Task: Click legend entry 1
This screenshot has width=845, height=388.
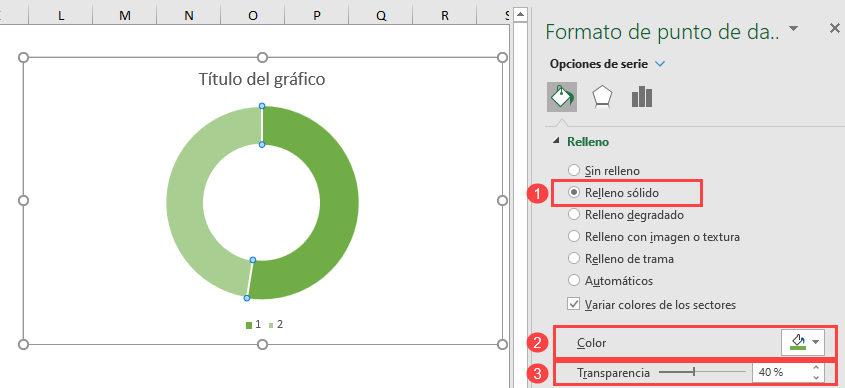Action: click(253, 324)
